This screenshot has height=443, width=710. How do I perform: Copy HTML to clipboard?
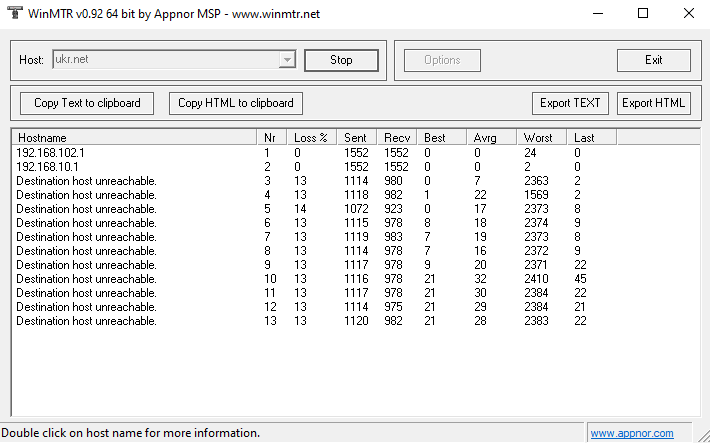point(236,102)
